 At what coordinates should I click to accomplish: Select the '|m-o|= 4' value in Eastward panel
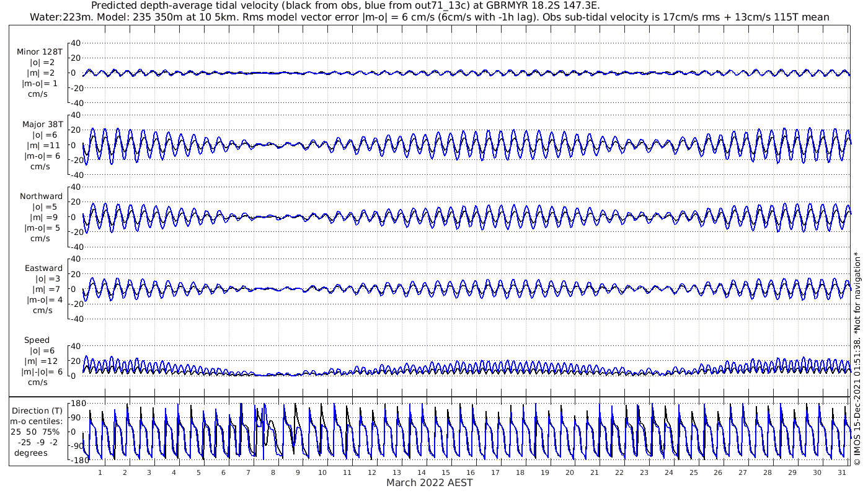(44, 299)
